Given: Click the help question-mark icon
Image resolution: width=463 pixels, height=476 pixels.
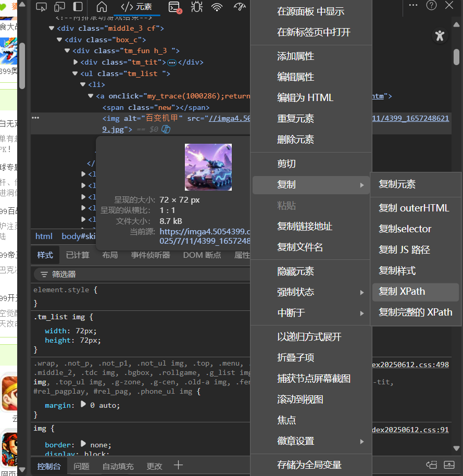Looking at the screenshot, I should (432, 5).
